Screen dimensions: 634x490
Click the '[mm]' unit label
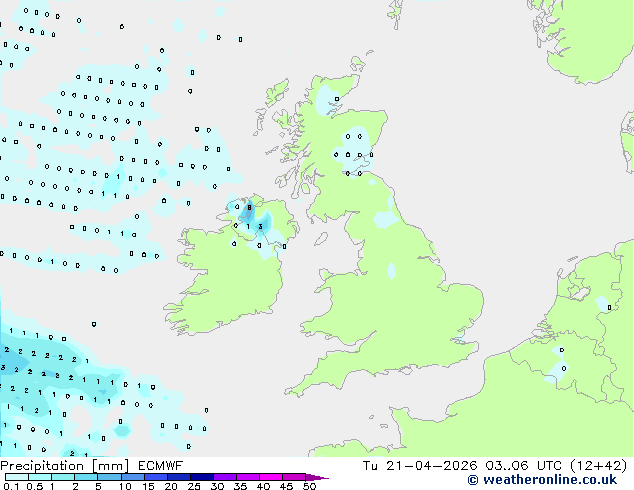[110, 466]
